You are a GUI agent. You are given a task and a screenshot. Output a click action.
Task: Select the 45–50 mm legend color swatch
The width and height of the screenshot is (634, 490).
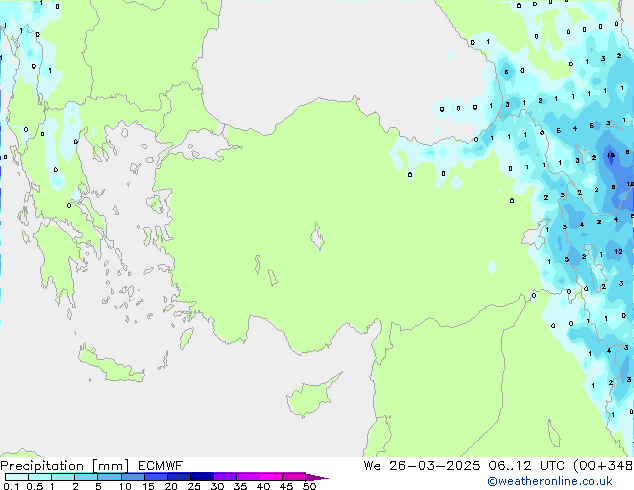[x=294, y=477]
